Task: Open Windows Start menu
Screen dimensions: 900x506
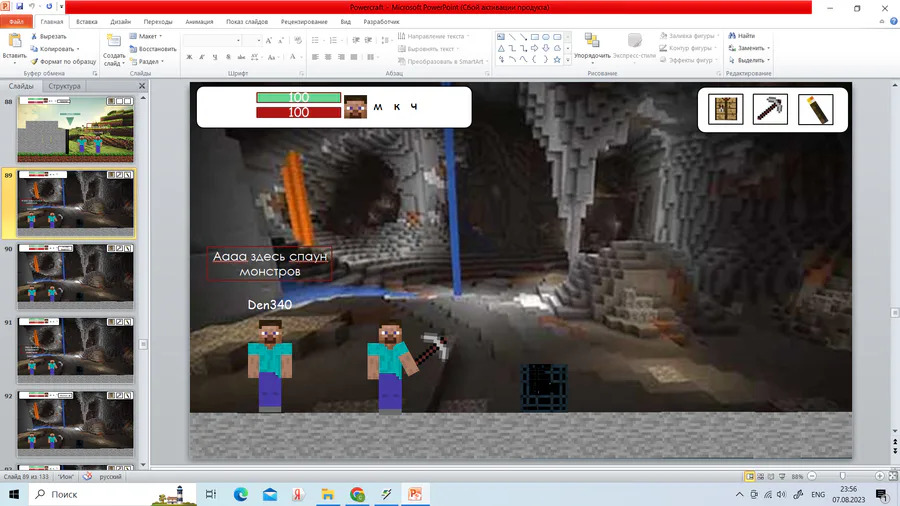Action: (14, 494)
